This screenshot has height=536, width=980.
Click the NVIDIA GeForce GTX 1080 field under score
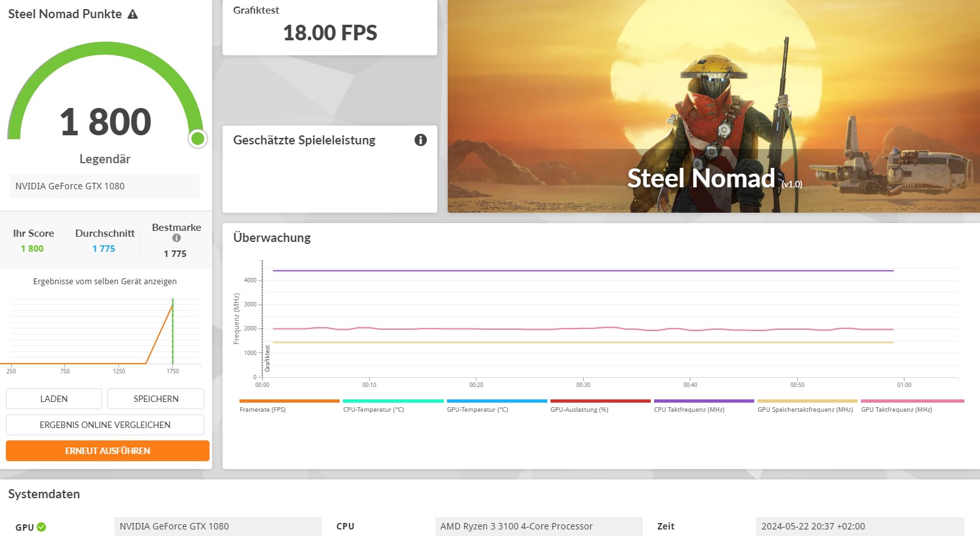click(105, 186)
